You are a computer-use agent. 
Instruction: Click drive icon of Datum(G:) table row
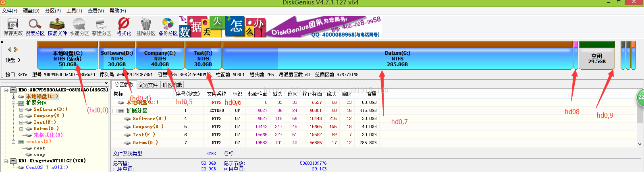click(x=127, y=143)
